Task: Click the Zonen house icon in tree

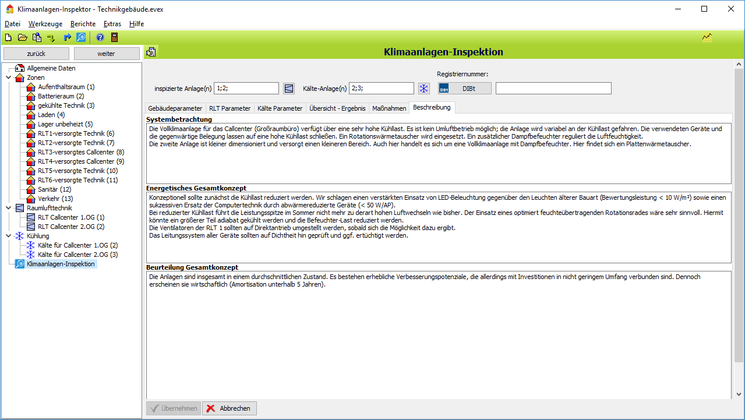Action: (19, 77)
